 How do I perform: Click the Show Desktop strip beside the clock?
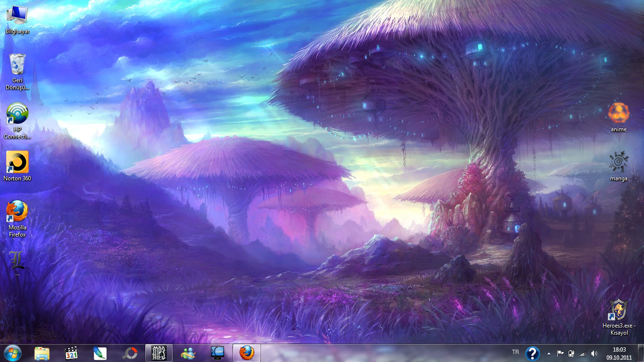(640, 354)
